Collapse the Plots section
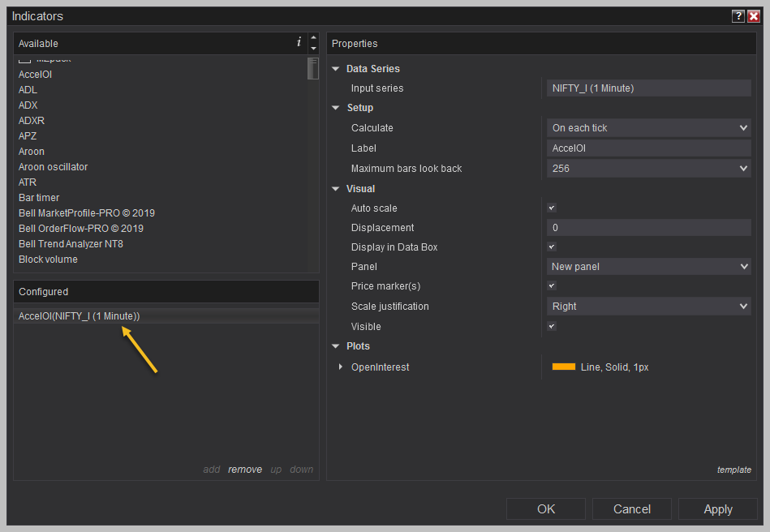This screenshot has width=770, height=532. 336,346
